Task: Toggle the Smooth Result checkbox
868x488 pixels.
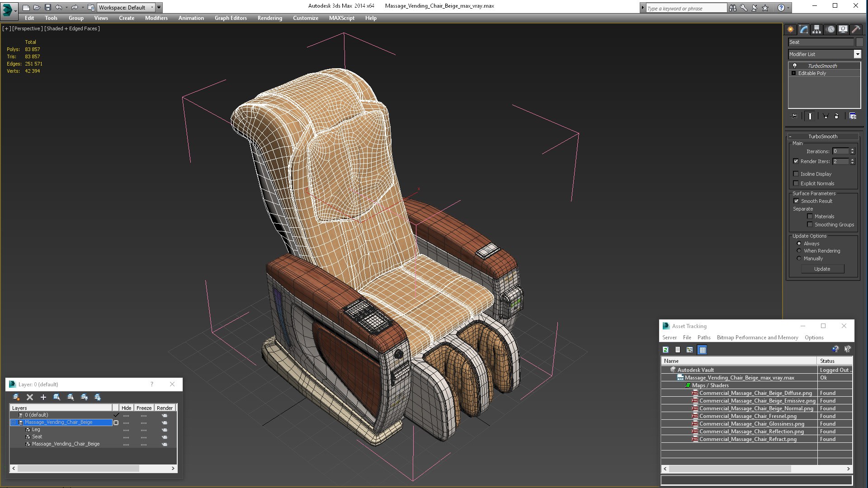Action: pyautogui.click(x=796, y=201)
